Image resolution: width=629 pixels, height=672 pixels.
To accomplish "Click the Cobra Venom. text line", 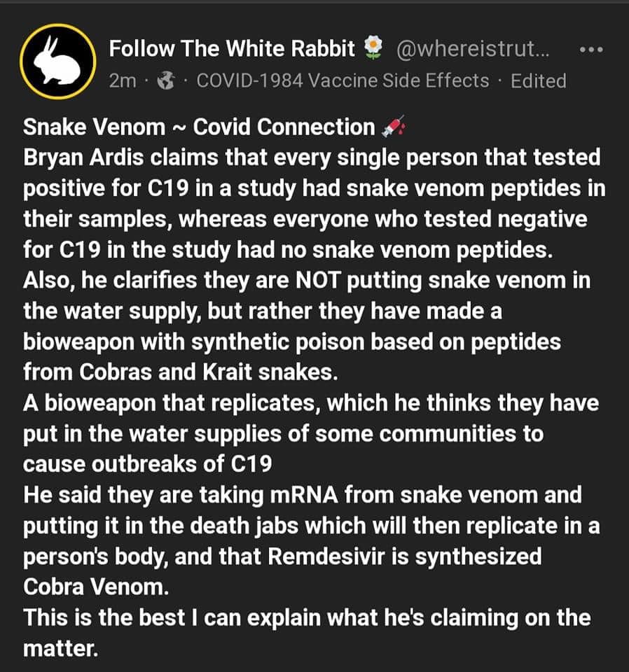I will [x=96, y=587].
